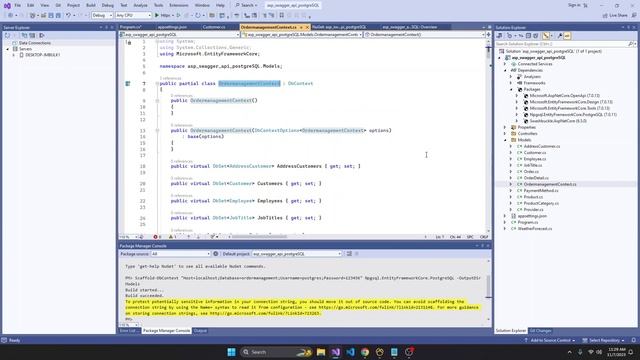This screenshot has height=360, width=640.
Task: Open the Package source dropdown
Action: tap(180, 254)
